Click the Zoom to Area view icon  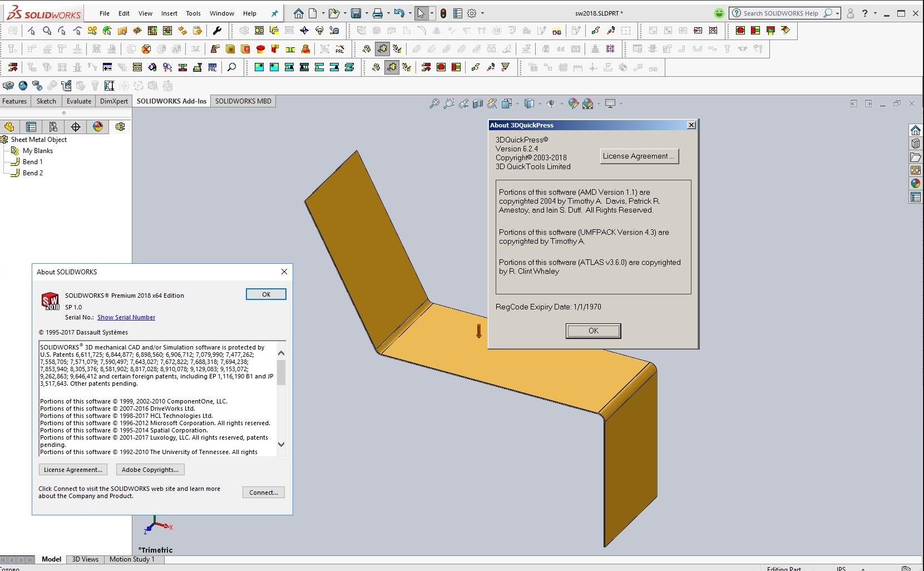tap(449, 104)
